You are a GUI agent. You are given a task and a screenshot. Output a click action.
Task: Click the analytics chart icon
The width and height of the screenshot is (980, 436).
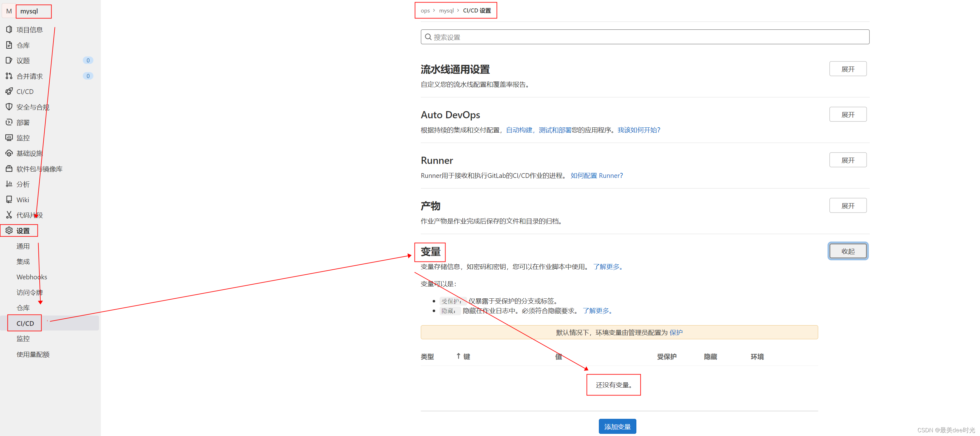coord(9,184)
